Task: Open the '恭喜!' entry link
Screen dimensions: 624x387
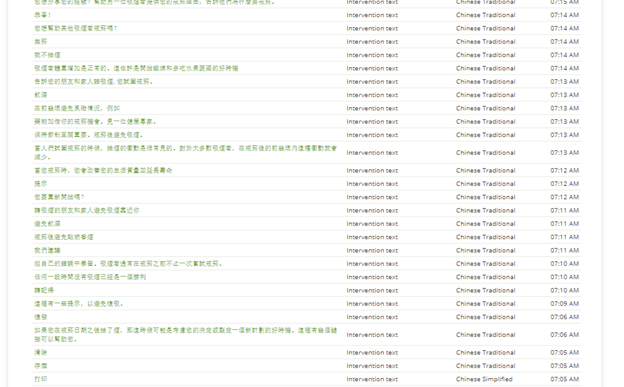Action: click(x=43, y=15)
